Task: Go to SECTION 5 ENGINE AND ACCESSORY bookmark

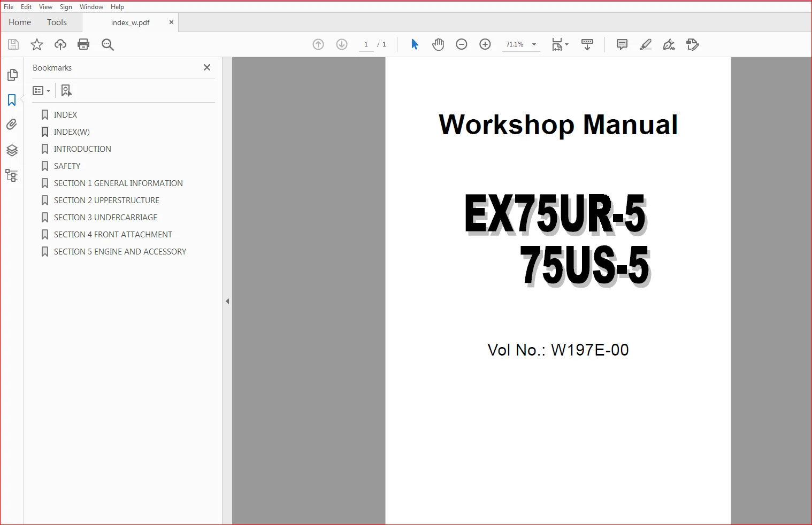Action: point(120,252)
